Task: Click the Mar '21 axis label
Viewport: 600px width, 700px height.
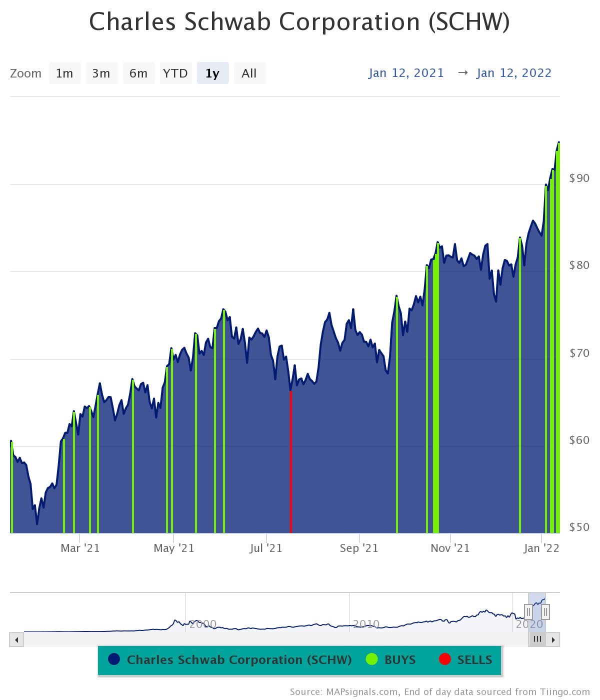Action: pos(80,548)
